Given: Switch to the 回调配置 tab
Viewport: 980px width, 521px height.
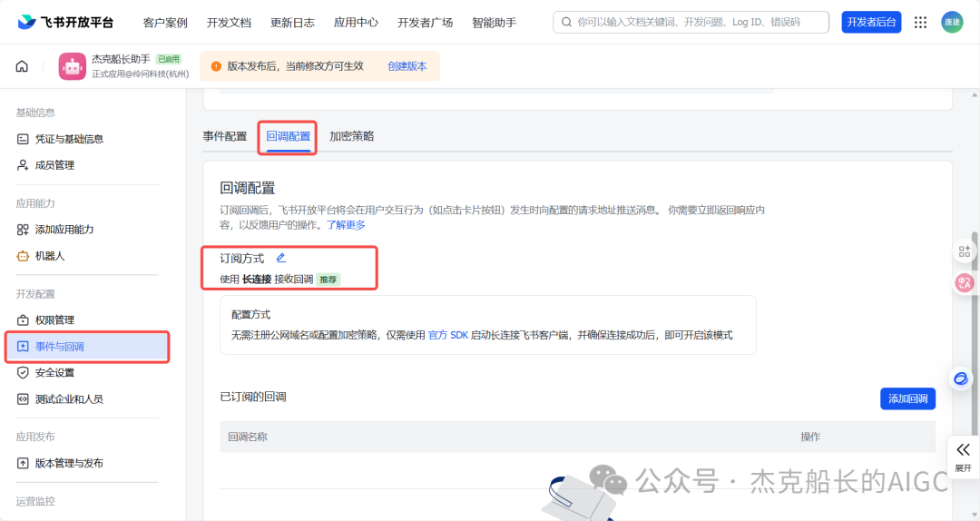Looking at the screenshot, I should pos(289,136).
